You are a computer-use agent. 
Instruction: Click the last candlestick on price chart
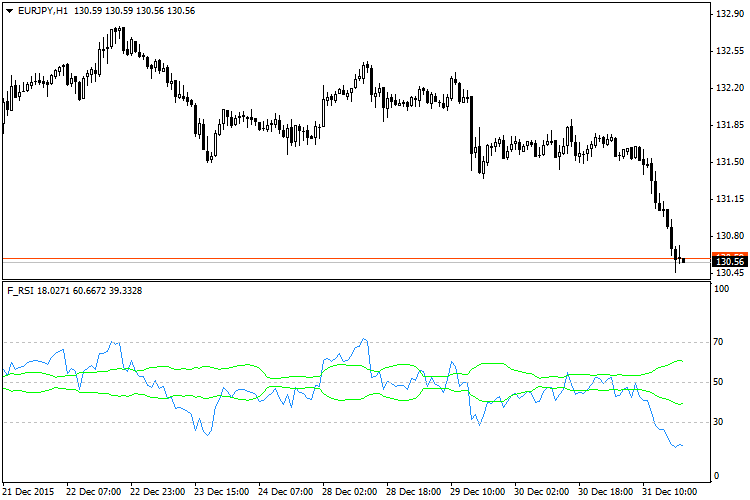pyautogui.click(x=683, y=259)
